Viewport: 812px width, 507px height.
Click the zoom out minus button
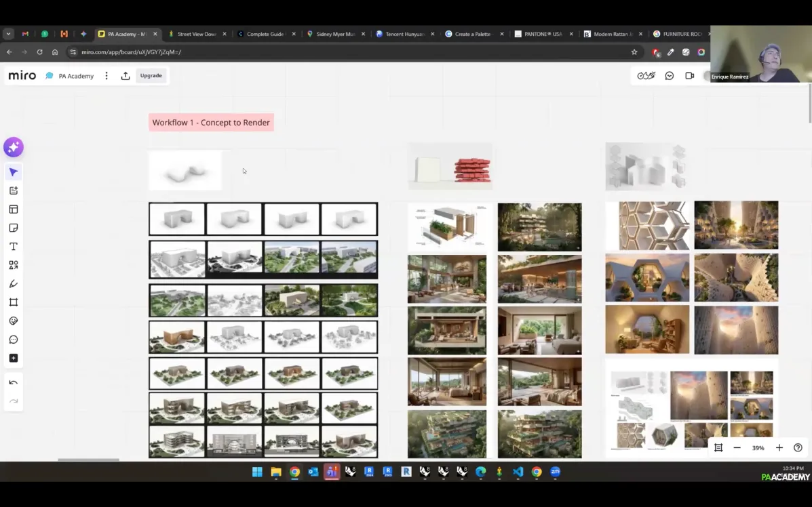click(737, 448)
